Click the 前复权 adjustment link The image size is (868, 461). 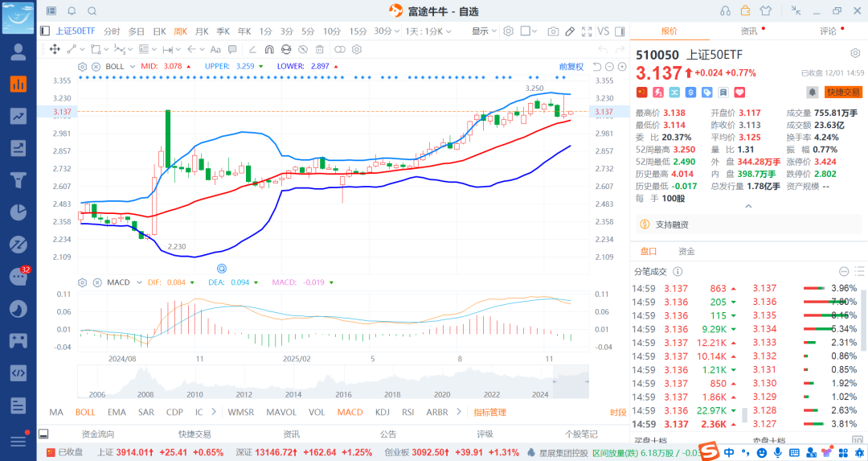click(x=571, y=67)
